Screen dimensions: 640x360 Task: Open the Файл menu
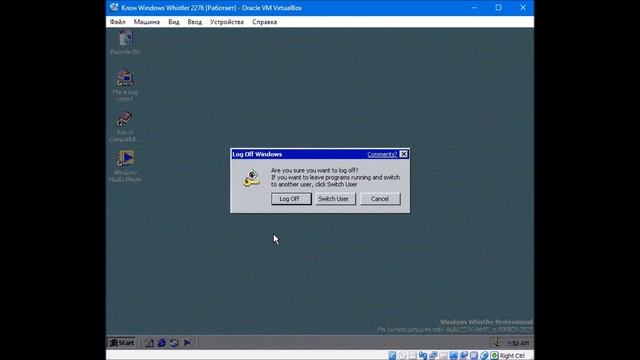pos(118,22)
